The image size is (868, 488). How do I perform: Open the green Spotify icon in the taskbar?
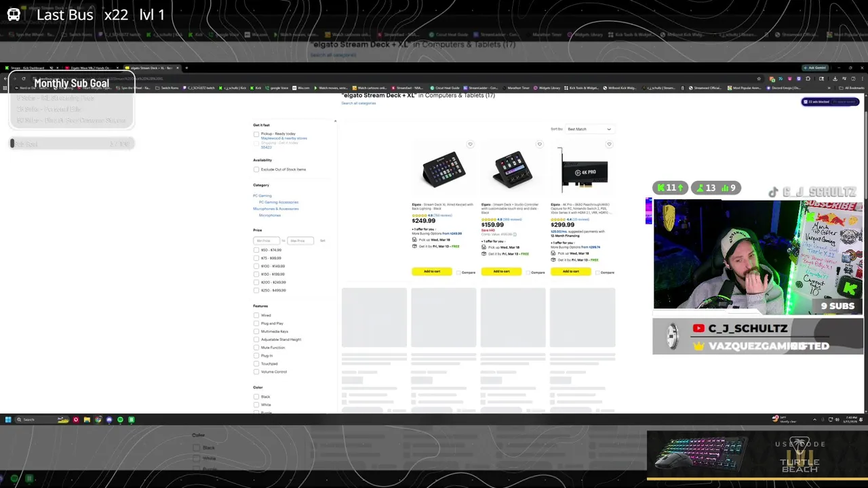click(x=120, y=420)
